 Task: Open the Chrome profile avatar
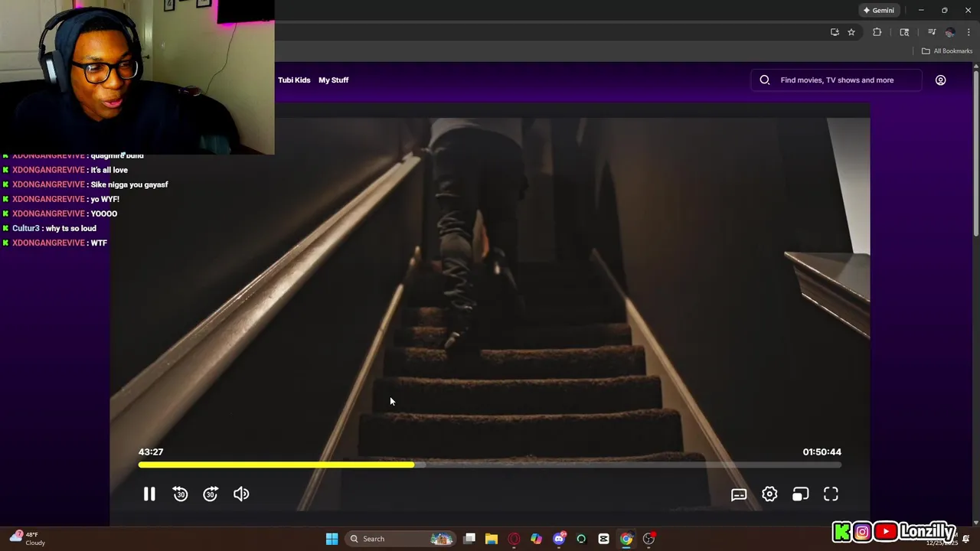click(x=950, y=32)
